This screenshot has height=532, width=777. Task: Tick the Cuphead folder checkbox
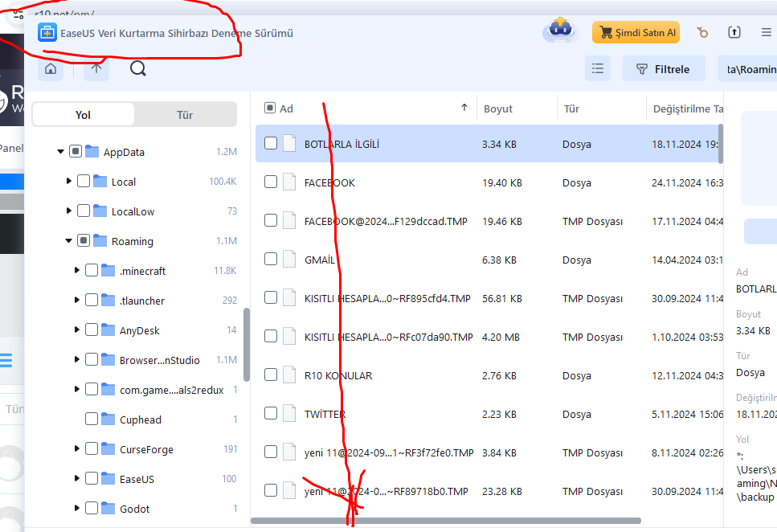(92, 419)
